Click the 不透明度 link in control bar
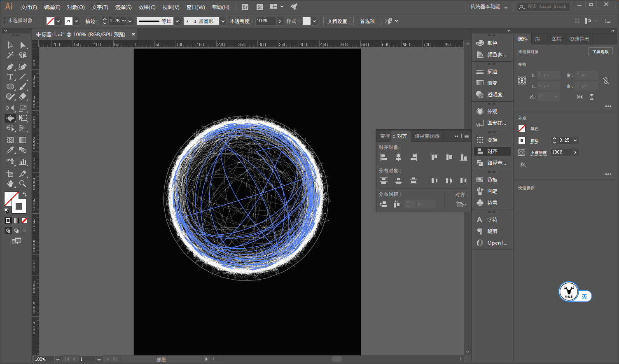Image resolution: width=619 pixels, height=364 pixels. coord(241,21)
